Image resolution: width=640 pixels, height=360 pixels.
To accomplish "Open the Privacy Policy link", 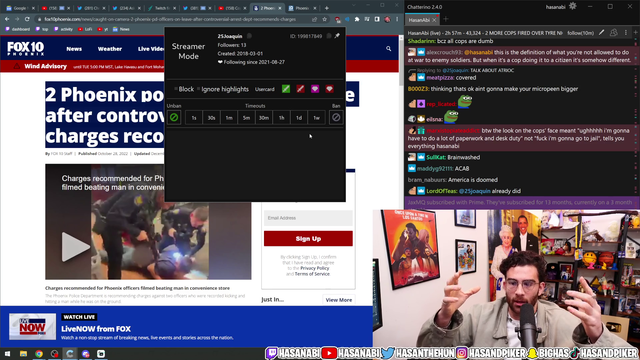I will (314, 268).
